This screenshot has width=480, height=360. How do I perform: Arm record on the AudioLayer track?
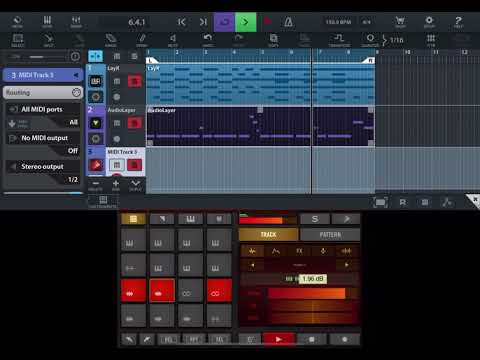[x=134, y=123]
